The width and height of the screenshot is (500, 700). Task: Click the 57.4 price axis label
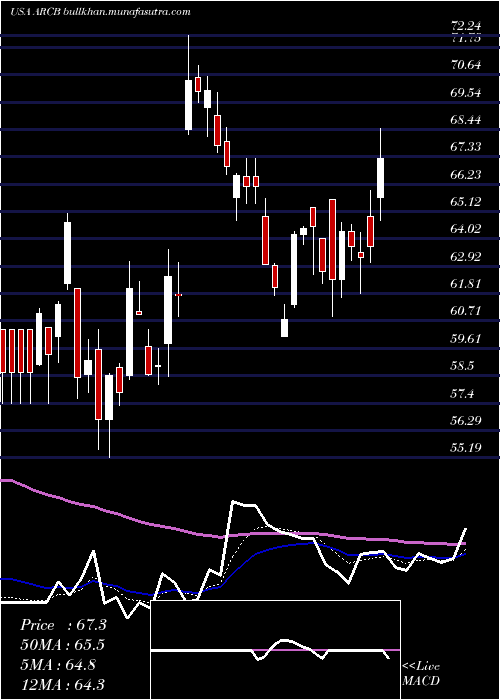[x=462, y=393]
